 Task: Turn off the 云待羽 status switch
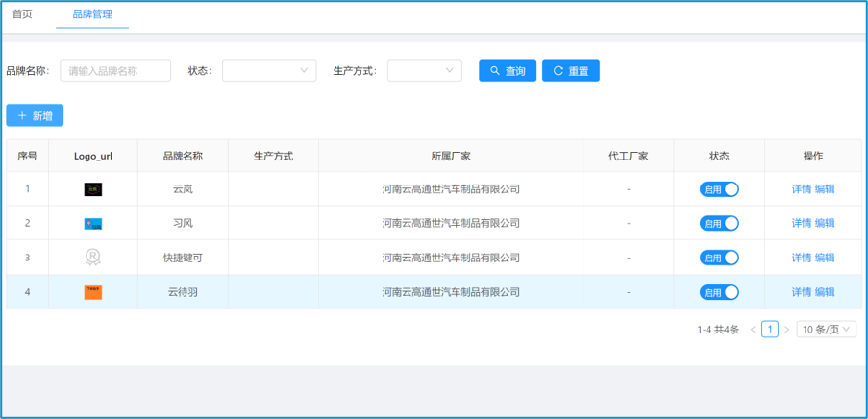[x=719, y=292]
